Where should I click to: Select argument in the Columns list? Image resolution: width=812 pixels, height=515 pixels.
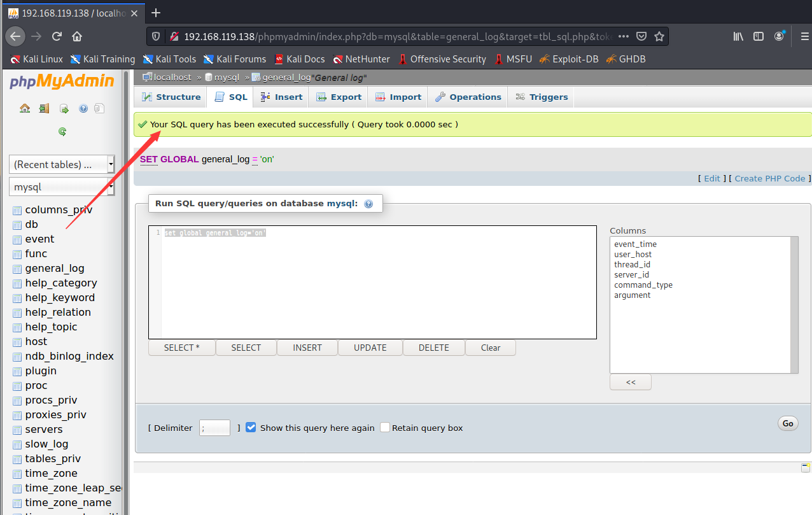tap(633, 295)
